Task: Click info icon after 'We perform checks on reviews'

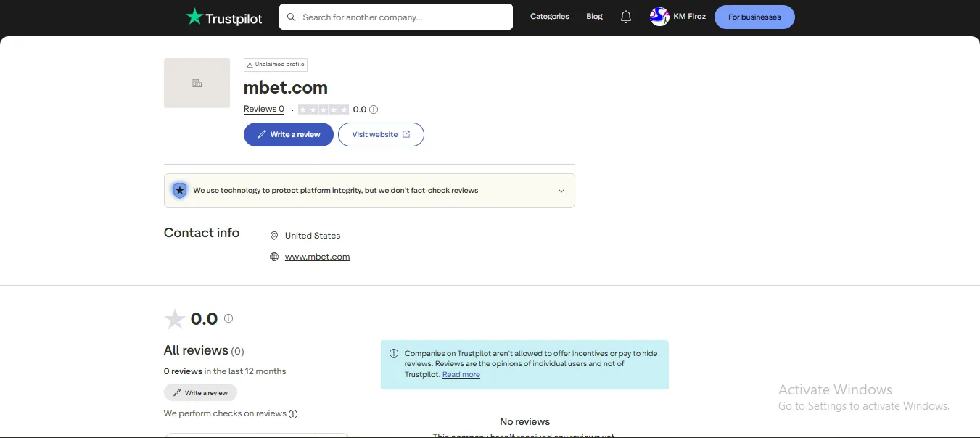Action: click(293, 414)
